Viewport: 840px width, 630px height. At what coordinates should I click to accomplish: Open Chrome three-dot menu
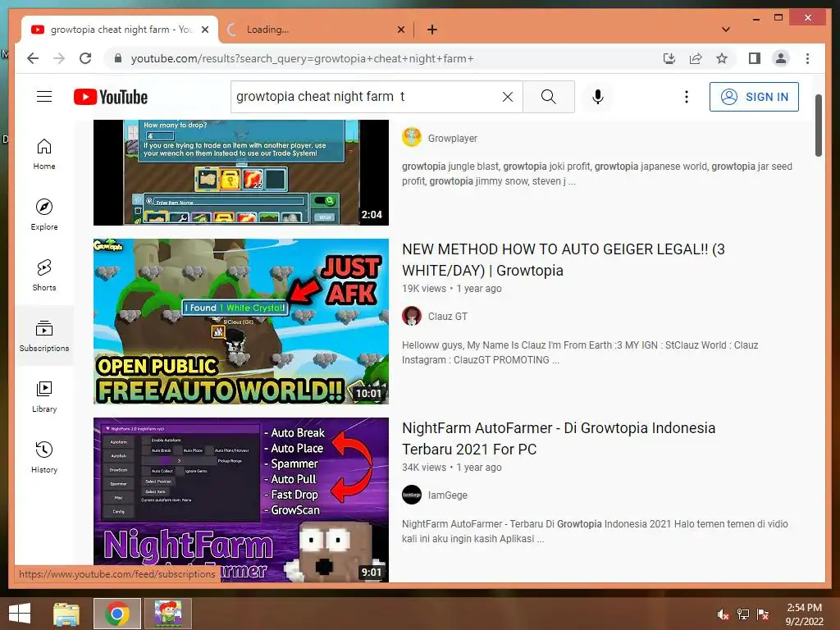807,58
